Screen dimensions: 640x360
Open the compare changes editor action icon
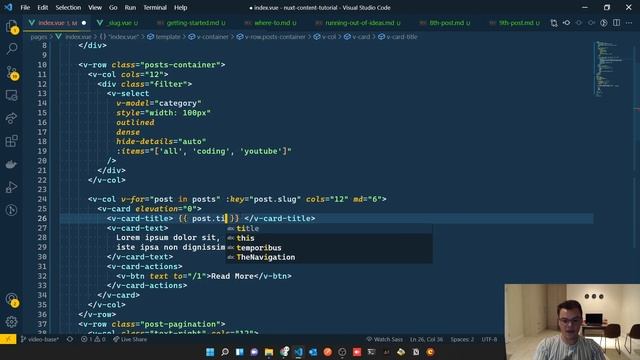coord(554,23)
